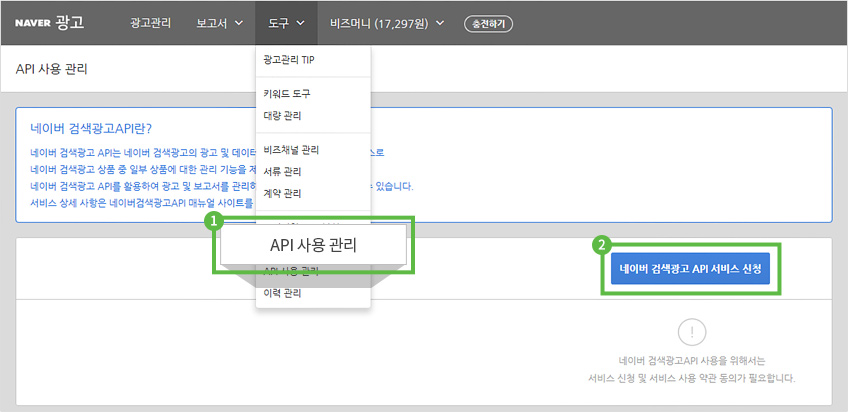
Task: Expand the 보고서 dropdown menu
Action: (x=220, y=23)
